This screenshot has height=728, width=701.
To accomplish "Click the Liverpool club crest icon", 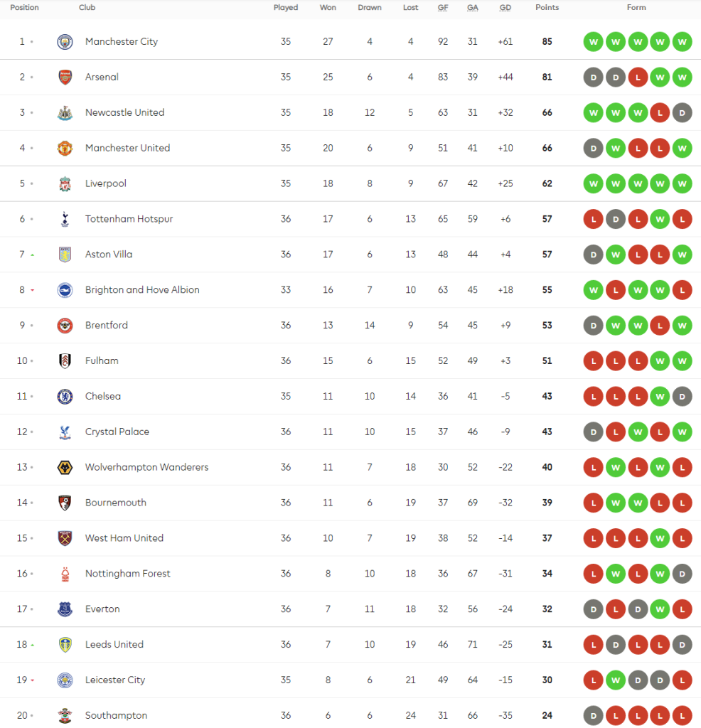I will [x=65, y=184].
